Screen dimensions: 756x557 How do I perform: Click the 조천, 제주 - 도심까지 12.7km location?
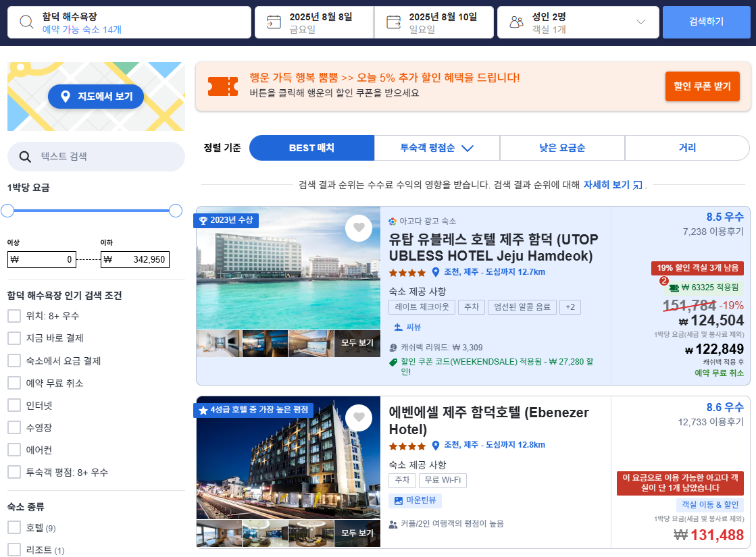(495, 272)
